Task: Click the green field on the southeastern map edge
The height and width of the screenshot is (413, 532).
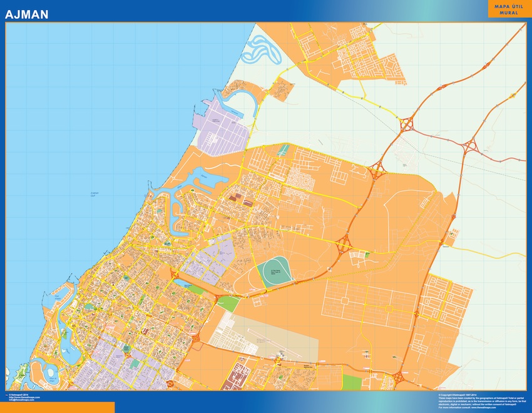Action: click(352, 382)
